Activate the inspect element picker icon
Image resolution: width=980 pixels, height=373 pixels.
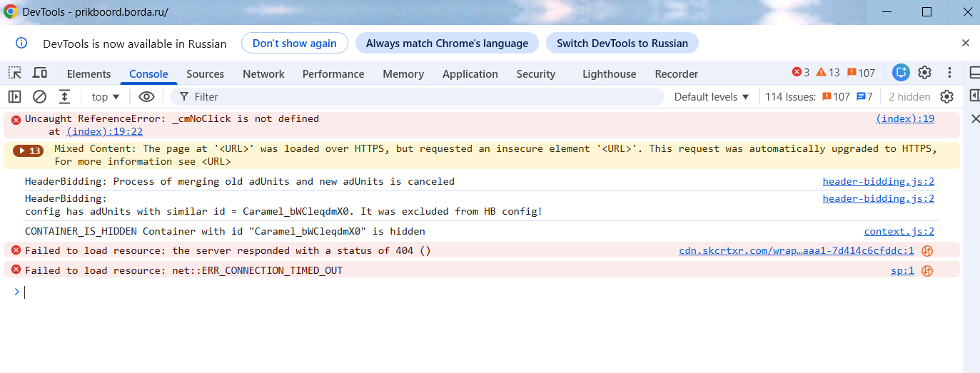click(14, 73)
